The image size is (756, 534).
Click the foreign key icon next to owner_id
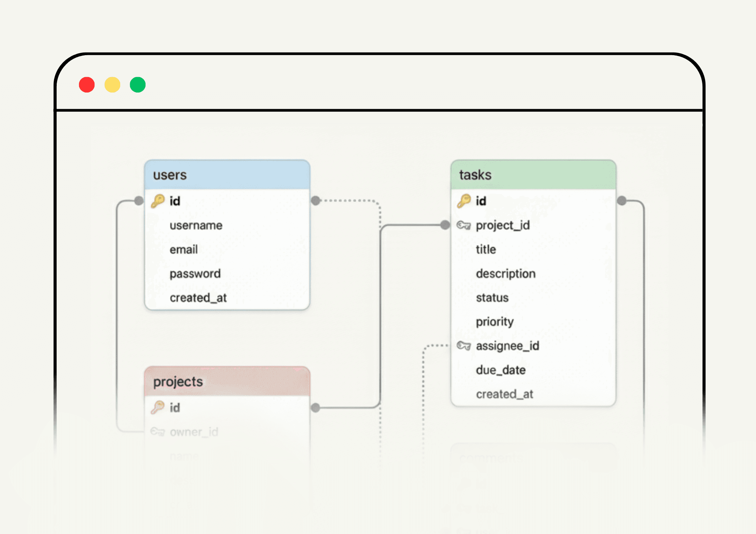pyautogui.click(x=158, y=432)
